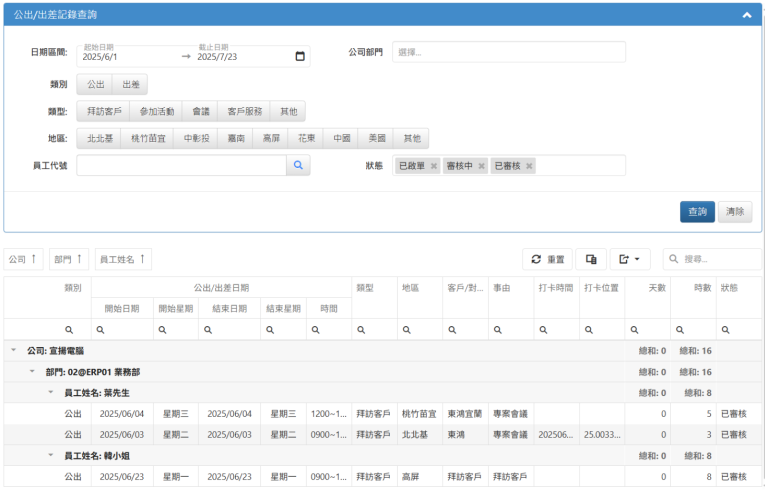768x491 pixels.
Task: Collapse the 公司: 宣揚電腦 group row
Action: pyautogui.click(x=14, y=350)
